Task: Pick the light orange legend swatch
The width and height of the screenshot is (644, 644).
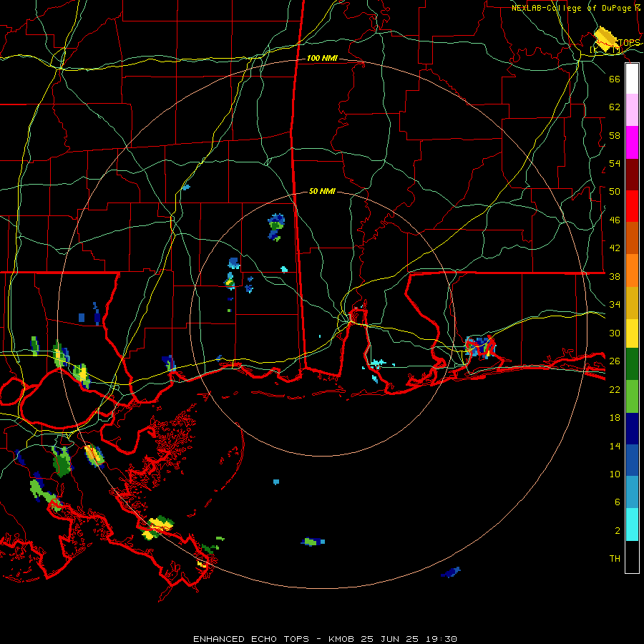Action: 632,270
